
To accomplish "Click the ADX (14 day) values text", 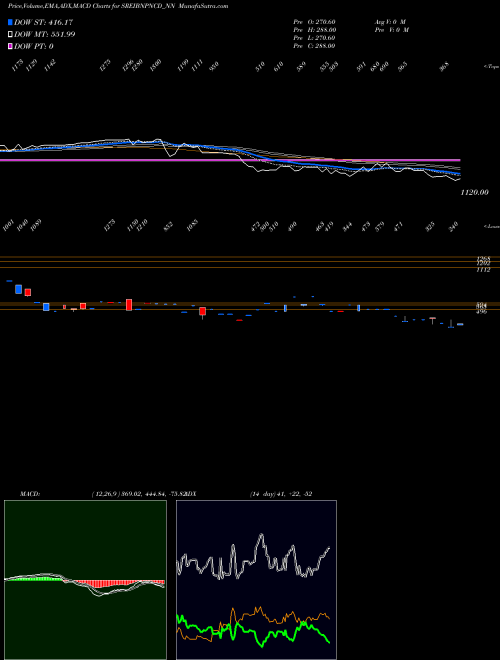I will click(x=281, y=494).
